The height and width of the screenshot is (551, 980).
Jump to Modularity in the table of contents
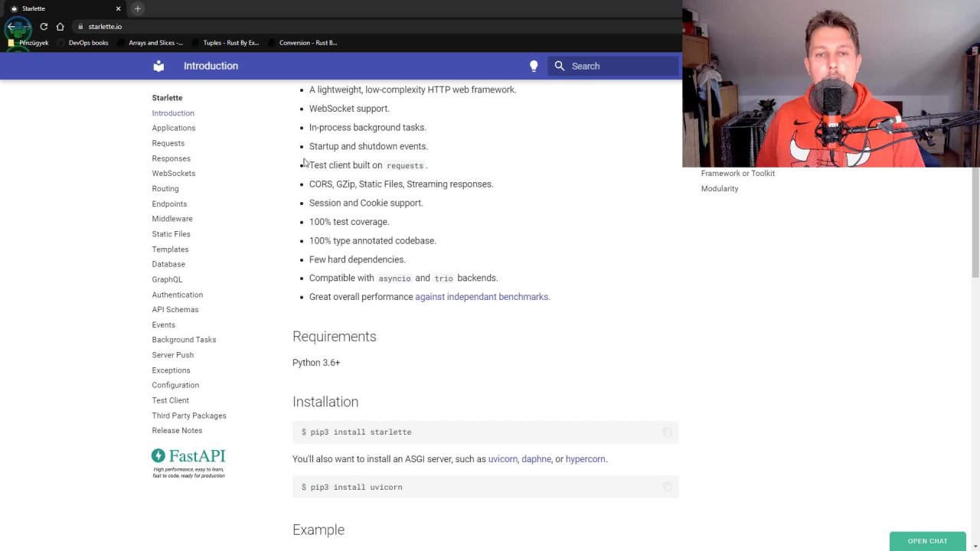click(x=719, y=188)
